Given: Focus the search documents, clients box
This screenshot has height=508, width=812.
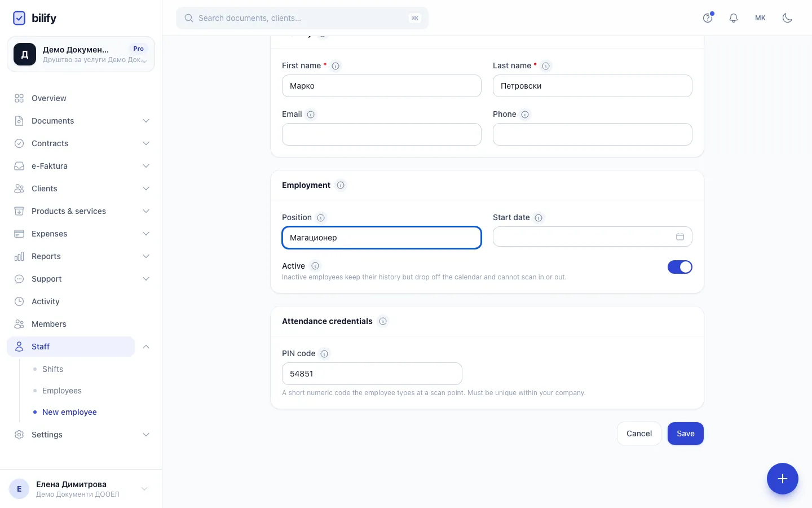Looking at the screenshot, I should pos(302,18).
